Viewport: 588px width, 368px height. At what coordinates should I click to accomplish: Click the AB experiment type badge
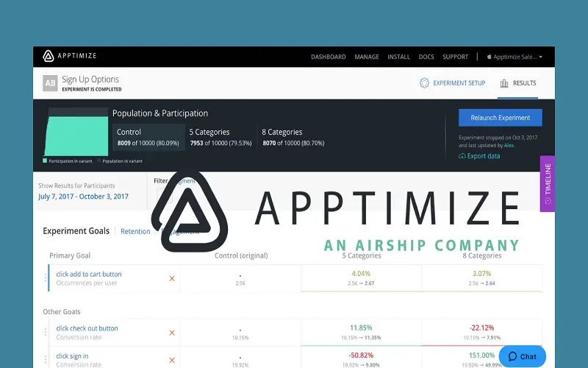(50, 83)
